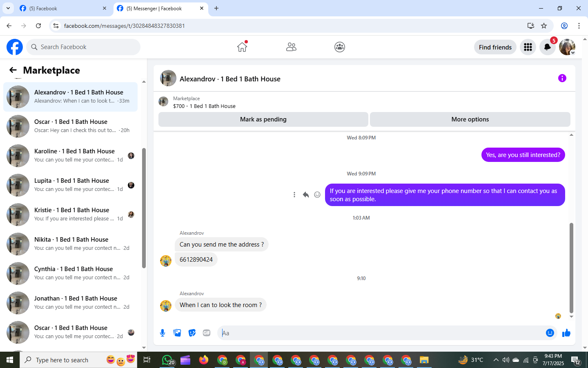Open a new browser tab

coord(216,8)
